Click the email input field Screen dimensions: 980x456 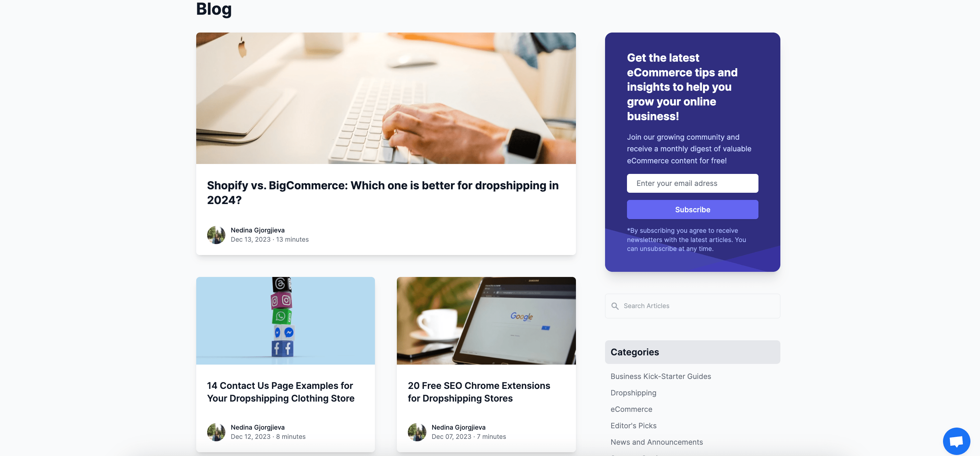692,183
